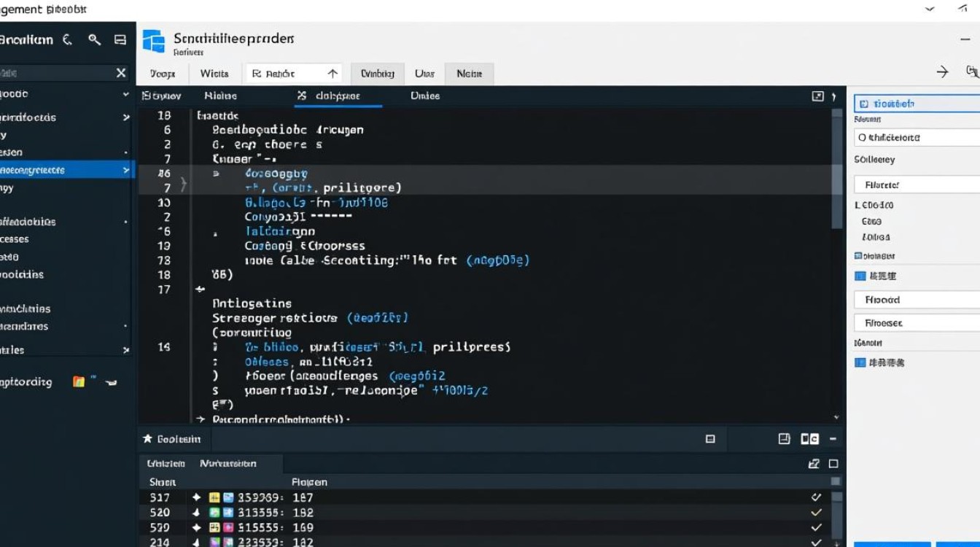
Task: Toggle the checkmark on row 317
Action: [x=816, y=497]
